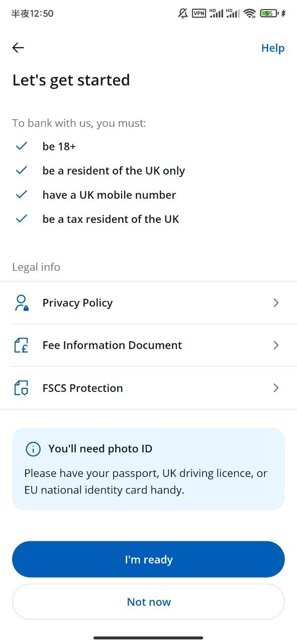
Task: Tap the I'm ready button
Action: click(148, 559)
